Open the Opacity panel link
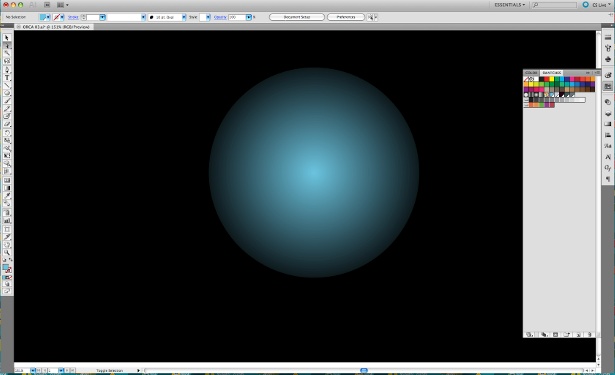Screen dimensions: 615x375 point(220,17)
